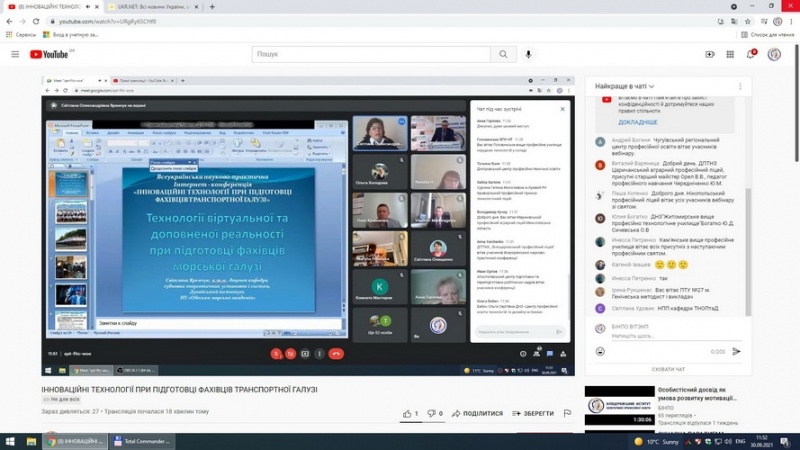The height and width of the screenshot is (450, 800).
Task: Click the YouTube search input field
Action: click(x=370, y=54)
